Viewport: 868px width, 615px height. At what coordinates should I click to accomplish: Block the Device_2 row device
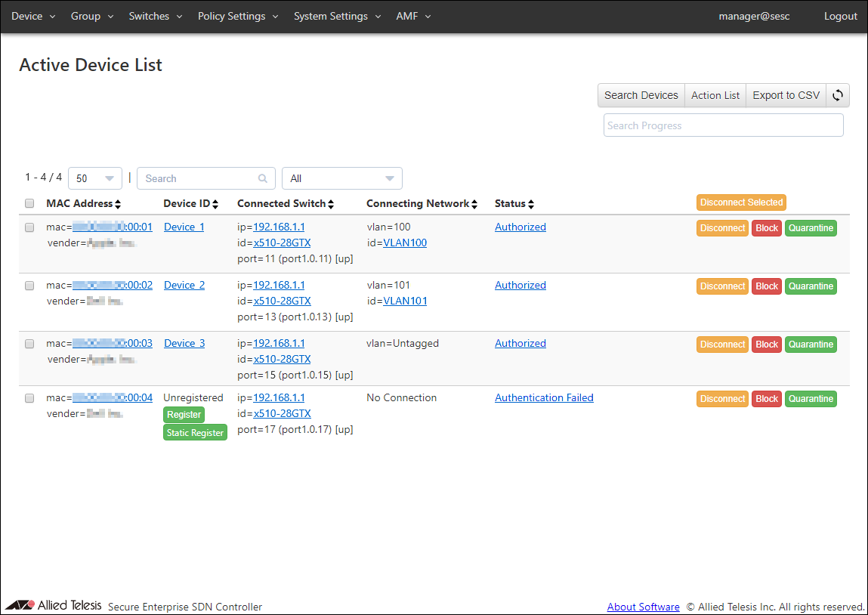767,286
